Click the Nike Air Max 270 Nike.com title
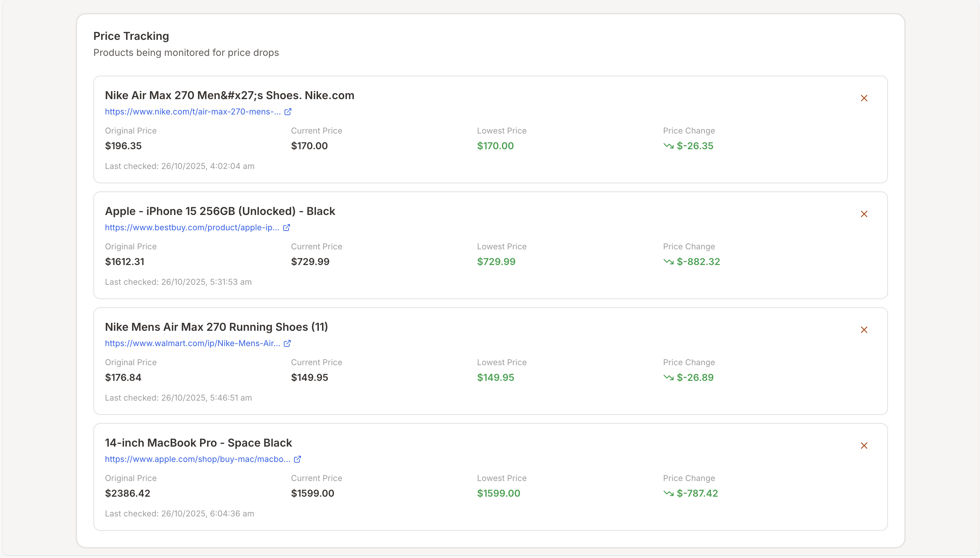The height and width of the screenshot is (558, 980). coord(229,95)
